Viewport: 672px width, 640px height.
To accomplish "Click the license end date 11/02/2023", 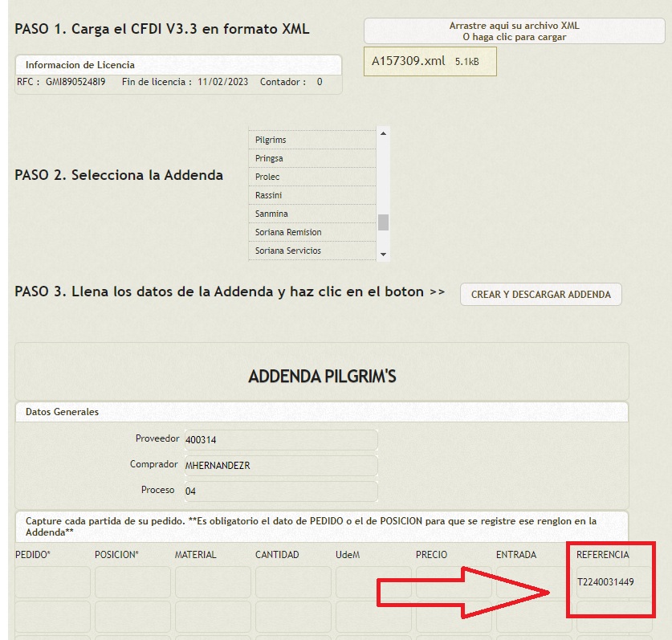I will [x=223, y=82].
